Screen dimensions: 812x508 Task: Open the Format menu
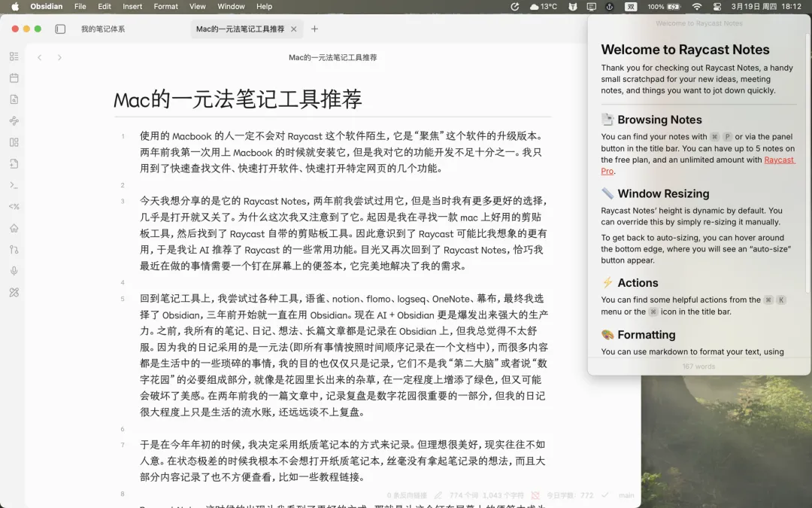click(165, 7)
